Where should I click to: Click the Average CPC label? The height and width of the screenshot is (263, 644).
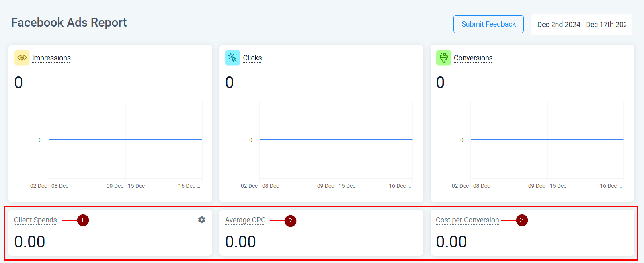(x=245, y=220)
